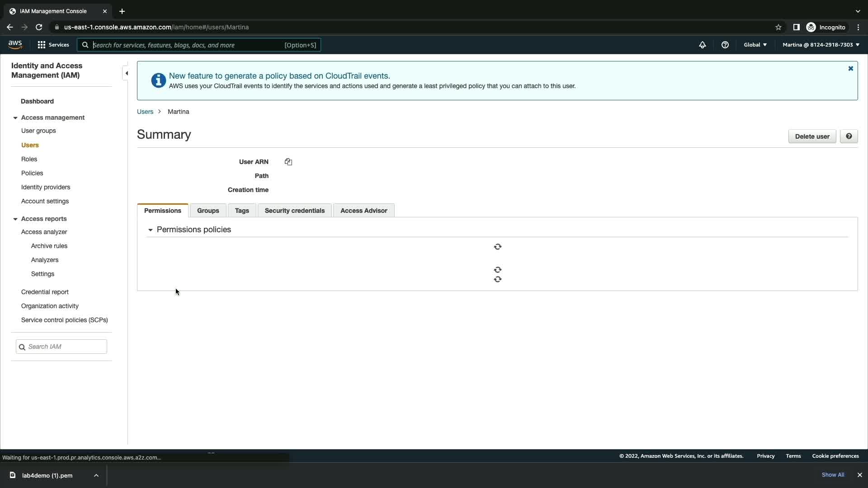The width and height of the screenshot is (868, 488).
Task: Click the Delete user button
Action: (812, 136)
